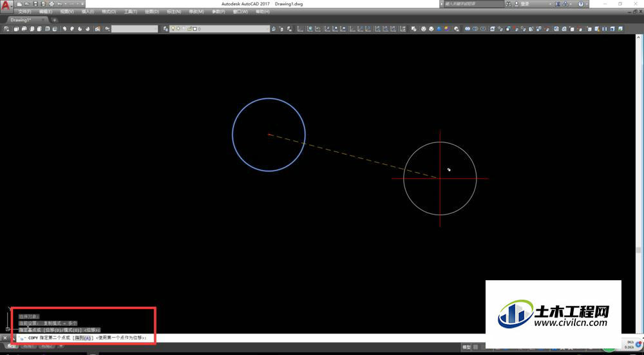Open the 标注(N) menu

coord(174,12)
